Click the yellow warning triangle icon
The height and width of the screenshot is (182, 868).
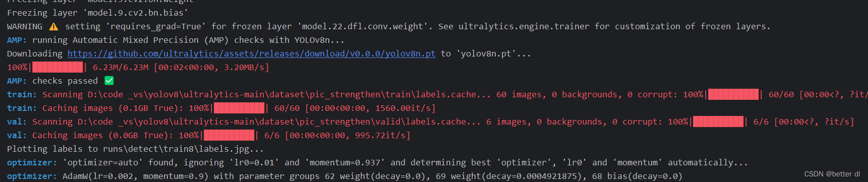[x=53, y=27]
